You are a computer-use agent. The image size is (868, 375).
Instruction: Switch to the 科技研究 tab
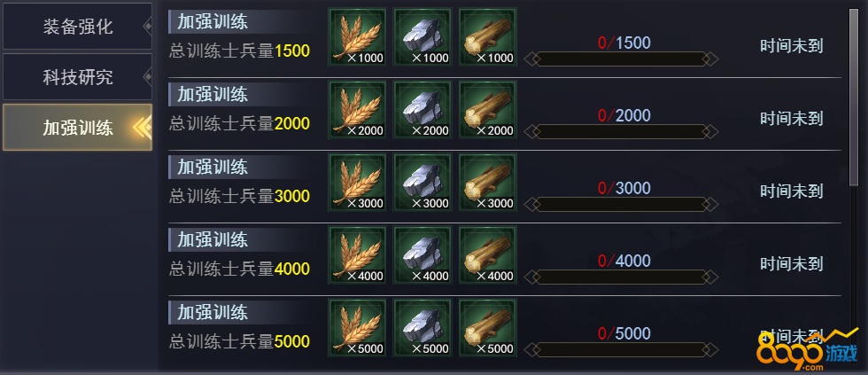[78, 76]
